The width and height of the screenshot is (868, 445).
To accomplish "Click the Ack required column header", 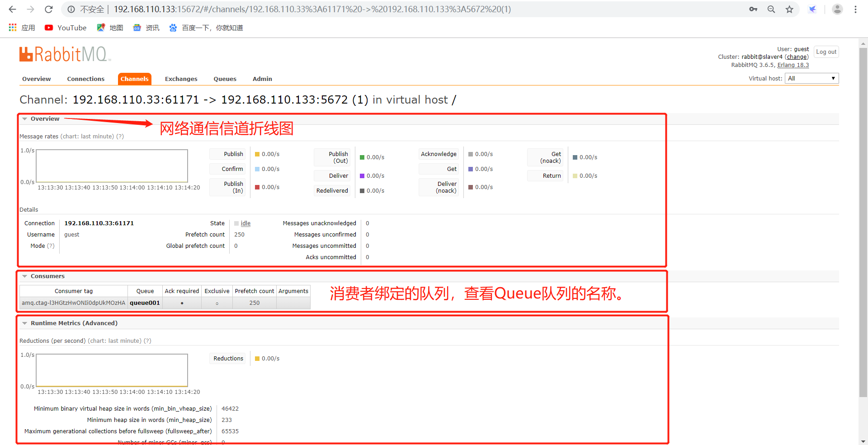I will (182, 291).
